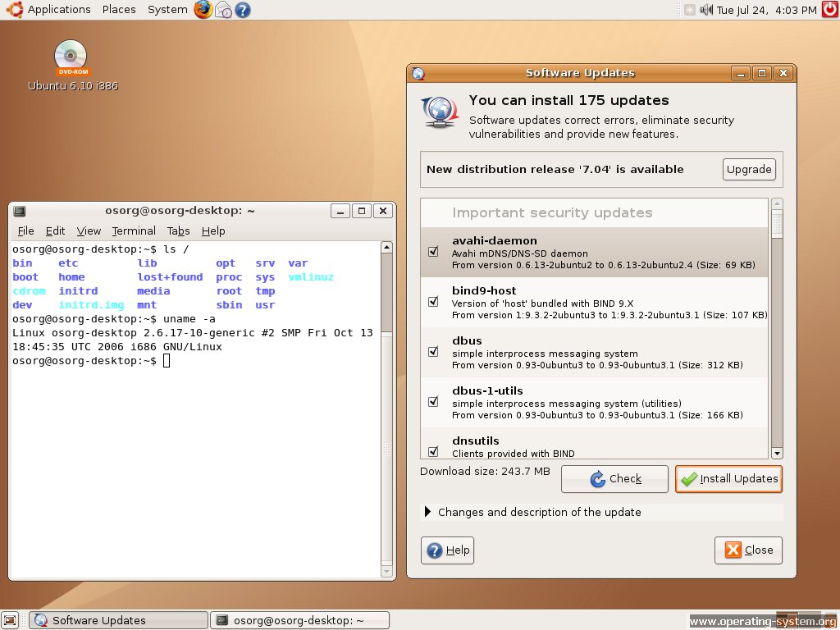Open the terminal Edit menu

point(55,231)
